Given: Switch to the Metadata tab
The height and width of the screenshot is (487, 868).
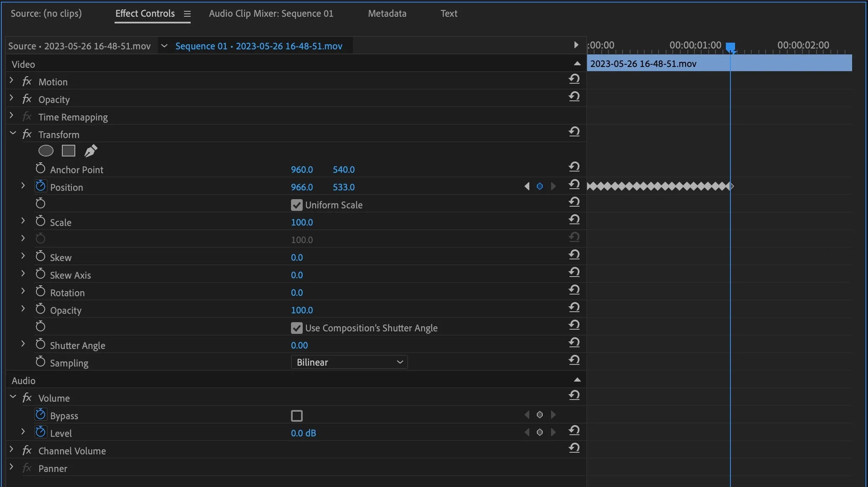Looking at the screenshot, I should tap(387, 13).
